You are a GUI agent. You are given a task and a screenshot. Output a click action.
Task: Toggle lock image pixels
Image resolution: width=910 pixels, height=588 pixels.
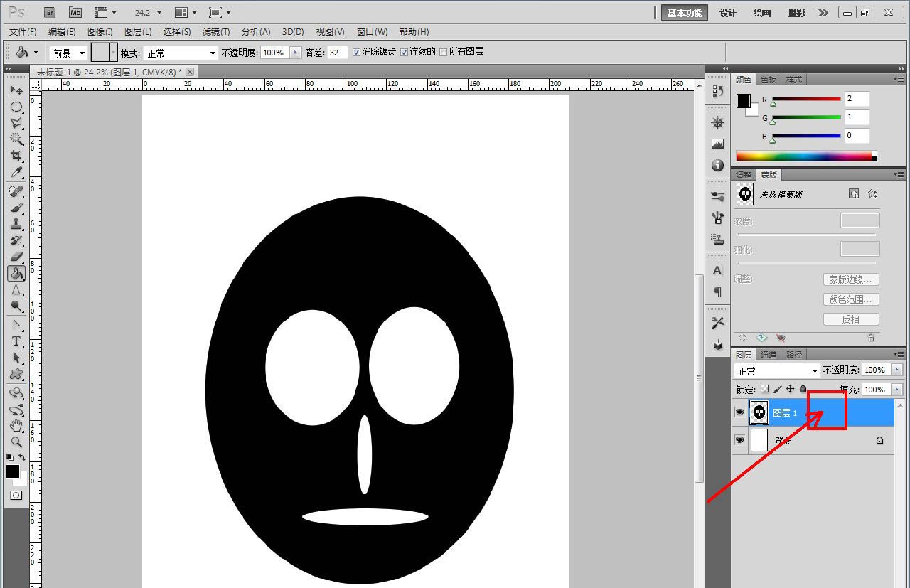777,389
